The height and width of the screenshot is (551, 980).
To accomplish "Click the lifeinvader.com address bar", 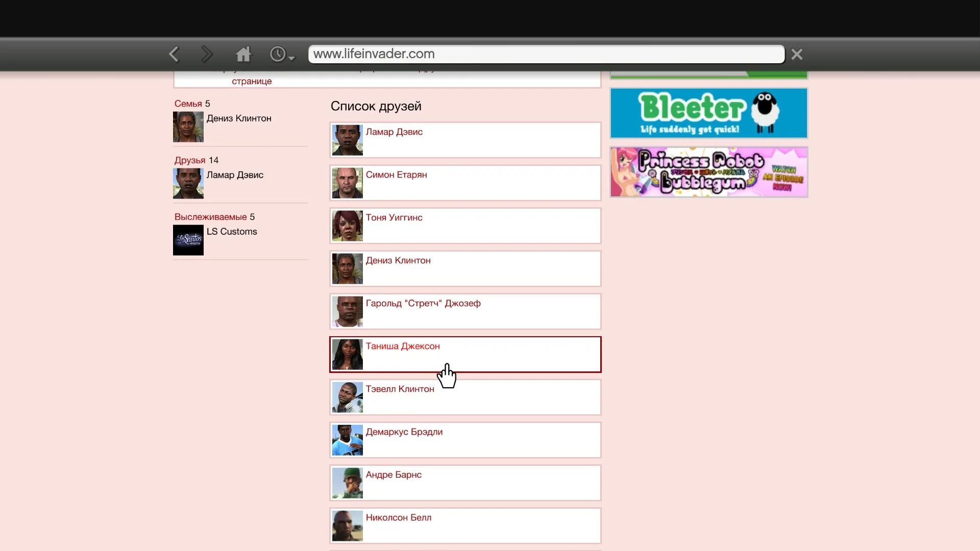I will [546, 54].
